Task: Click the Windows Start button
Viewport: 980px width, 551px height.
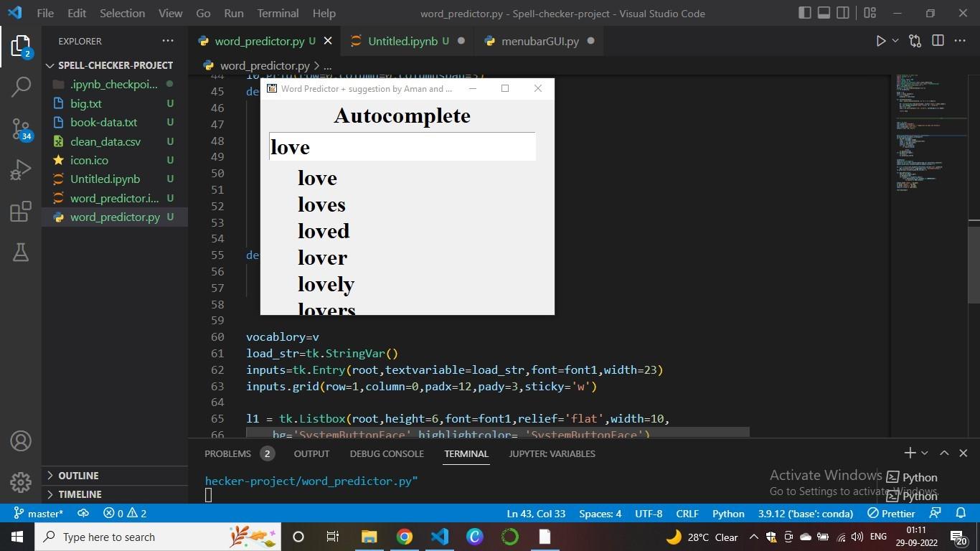Action: (x=17, y=537)
